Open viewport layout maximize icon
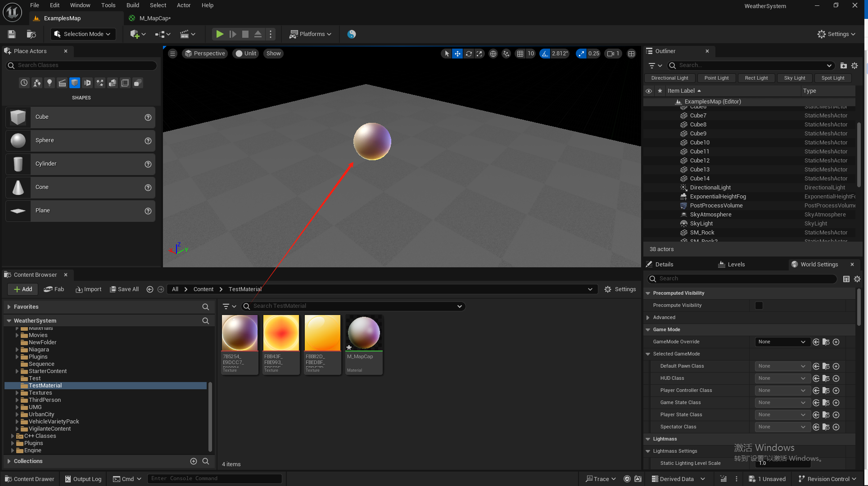 coord(632,54)
